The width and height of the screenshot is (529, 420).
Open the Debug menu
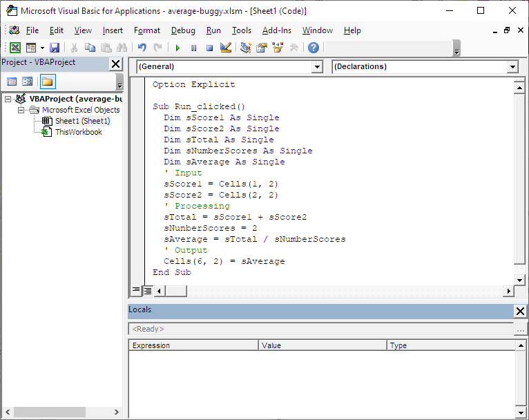pos(183,30)
